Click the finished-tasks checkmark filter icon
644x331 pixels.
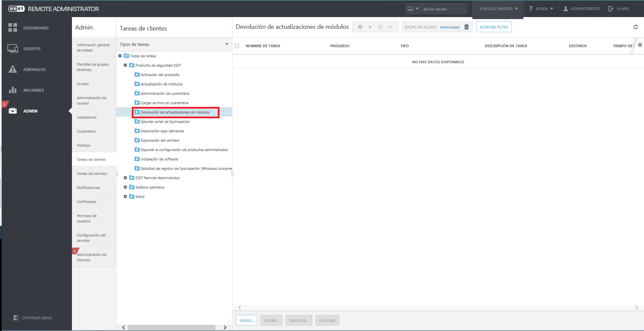pos(390,27)
